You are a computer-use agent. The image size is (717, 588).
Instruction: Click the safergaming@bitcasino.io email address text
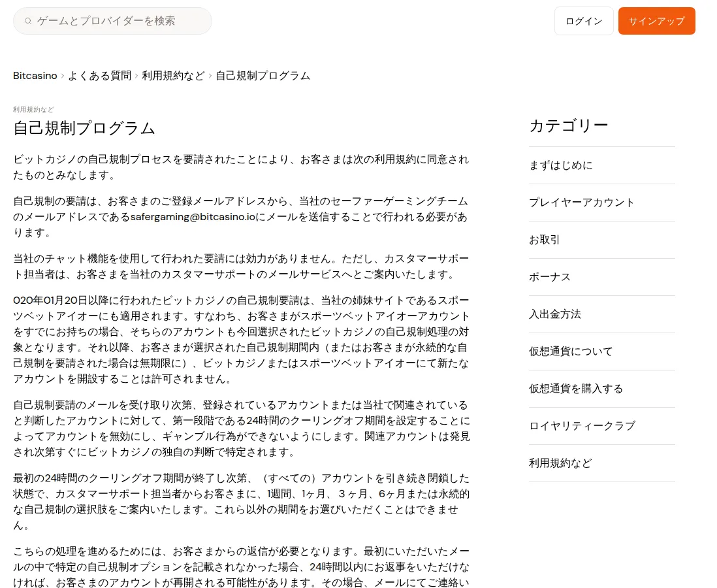(193, 217)
